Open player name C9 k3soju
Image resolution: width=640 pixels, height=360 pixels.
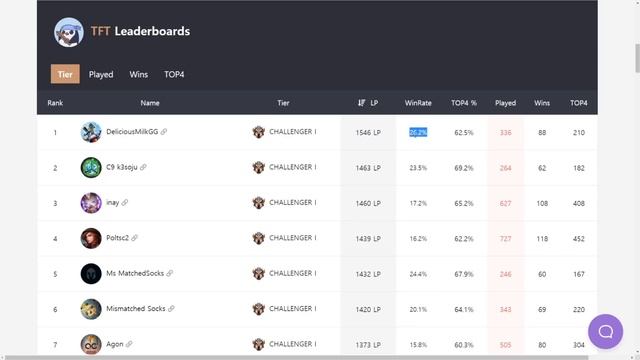tap(122, 167)
